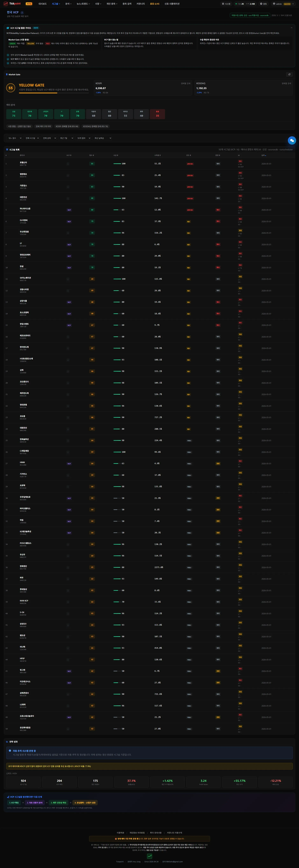Sort the signal table by 수축률 column
The width and height of the screenshot is (299, 868).
coord(157,155)
